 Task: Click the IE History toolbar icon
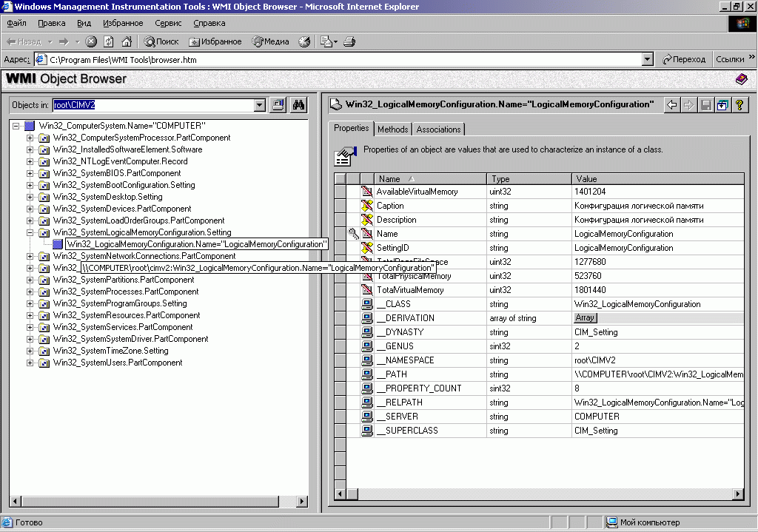tap(304, 41)
